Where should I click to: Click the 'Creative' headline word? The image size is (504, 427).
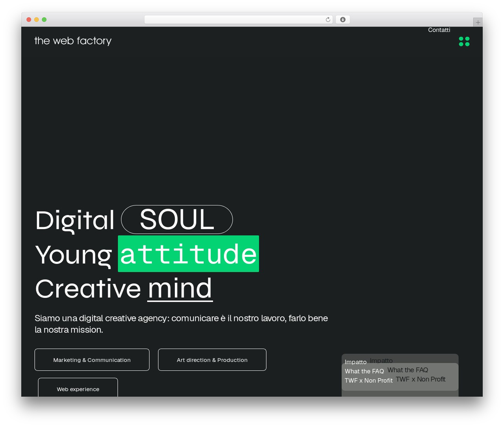point(88,289)
